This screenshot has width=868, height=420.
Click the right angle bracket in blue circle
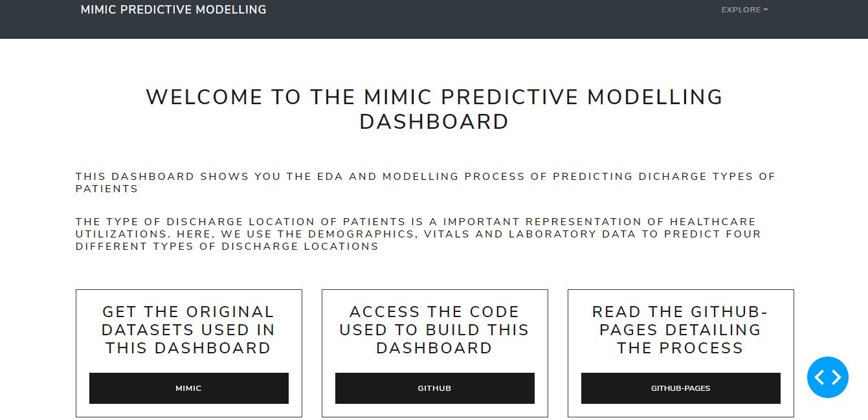pos(836,377)
